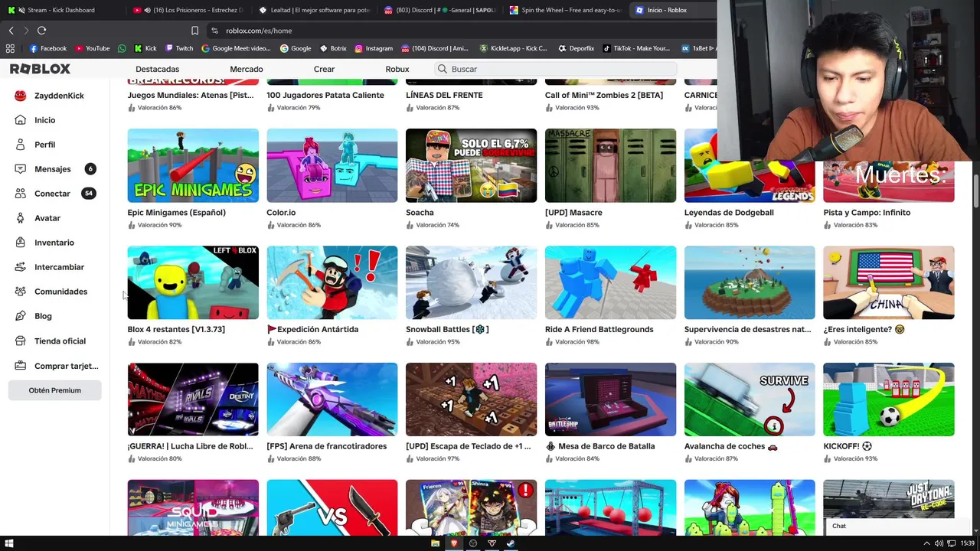The width and height of the screenshot is (980, 551).
Task: Open Tienda oficial in the sidebar
Action: click(60, 341)
